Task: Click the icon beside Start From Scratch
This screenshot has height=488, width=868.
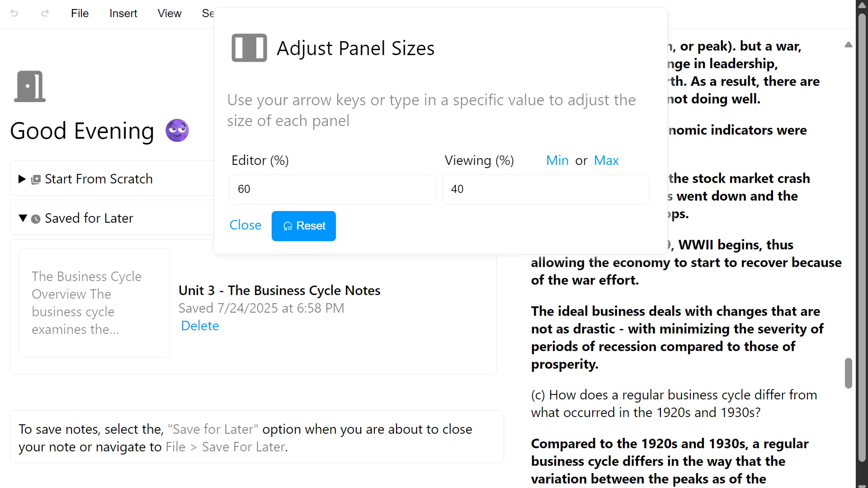Action: click(x=36, y=180)
